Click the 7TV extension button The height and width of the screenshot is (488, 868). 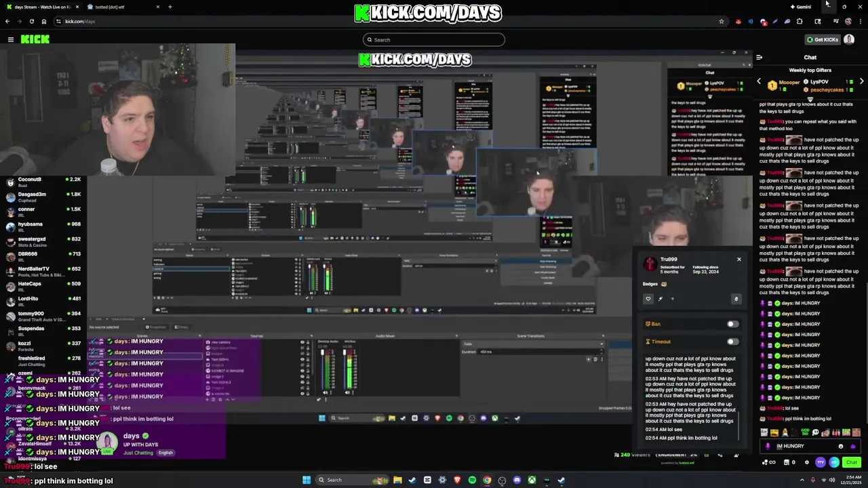point(821,462)
